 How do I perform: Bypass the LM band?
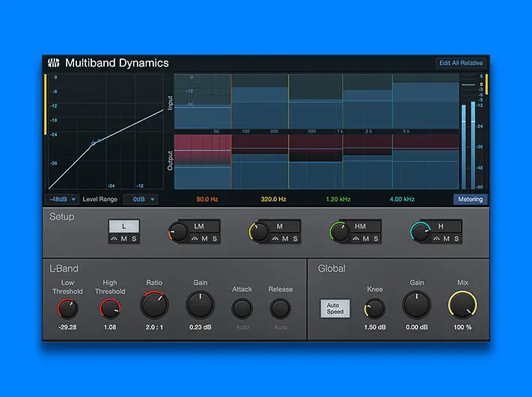pos(195,238)
